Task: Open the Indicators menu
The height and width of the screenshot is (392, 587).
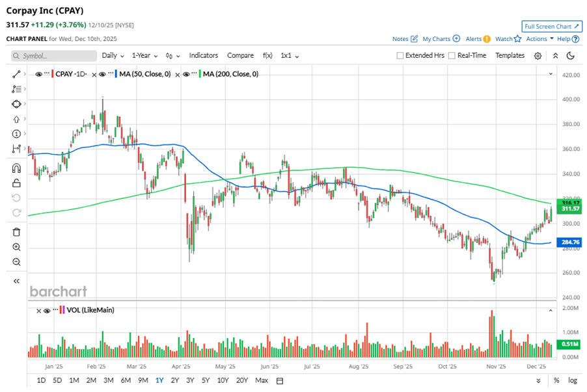Action: [203, 55]
